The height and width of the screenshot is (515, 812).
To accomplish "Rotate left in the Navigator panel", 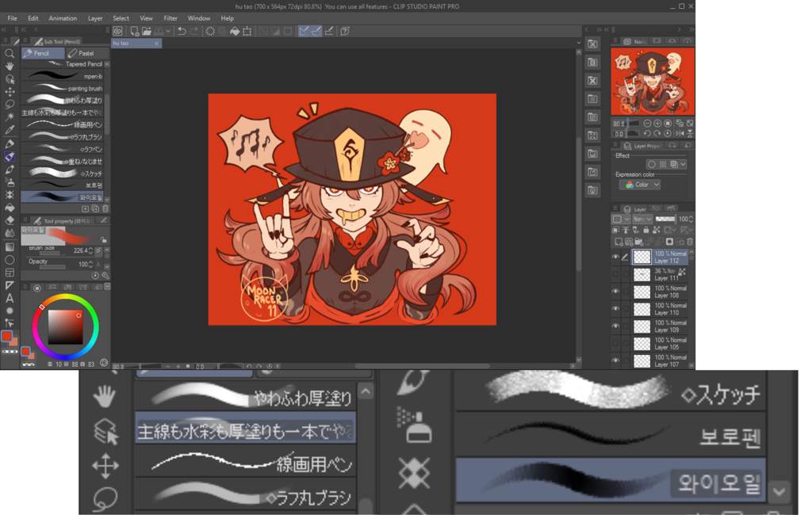I will (x=647, y=134).
